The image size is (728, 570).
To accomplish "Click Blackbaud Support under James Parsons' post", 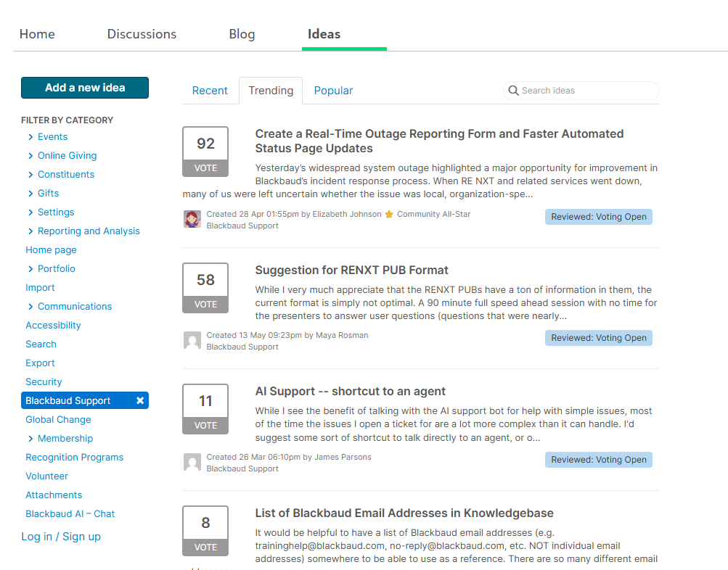I will click(x=242, y=469).
